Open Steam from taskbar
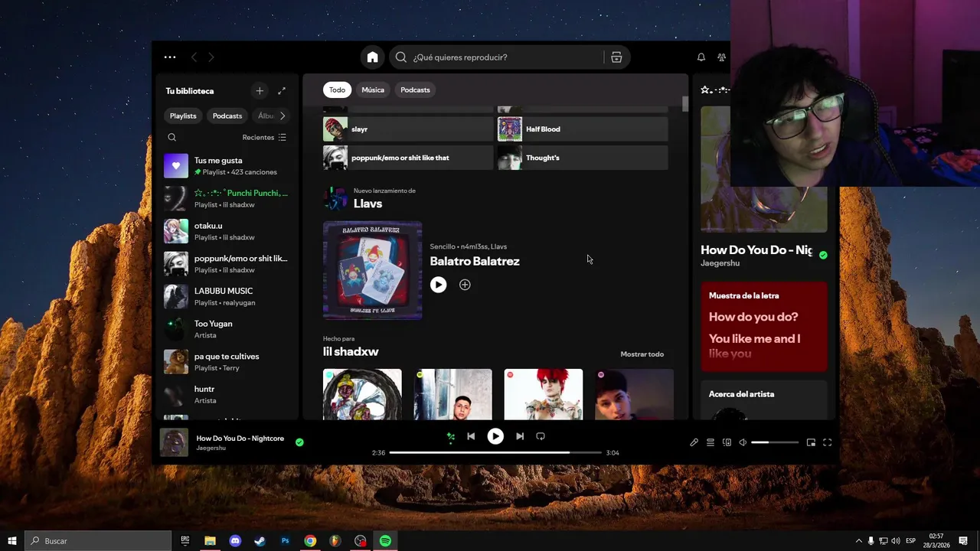The width and height of the screenshot is (980, 551). pyautogui.click(x=260, y=541)
